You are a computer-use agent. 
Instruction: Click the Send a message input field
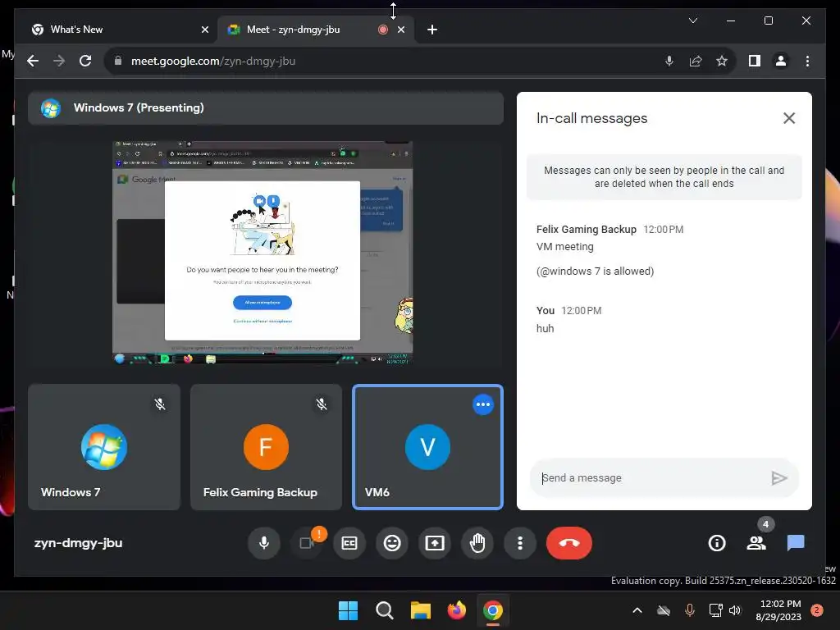click(x=651, y=478)
